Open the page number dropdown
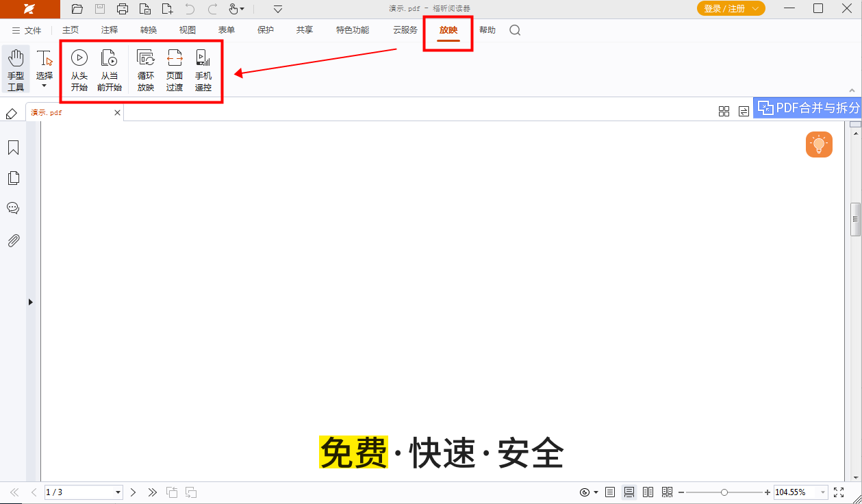The width and height of the screenshot is (862, 504). 118,492
